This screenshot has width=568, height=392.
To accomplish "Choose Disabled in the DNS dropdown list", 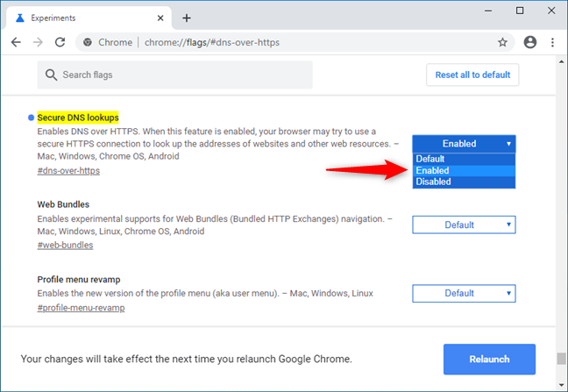I will pos(464,182).
